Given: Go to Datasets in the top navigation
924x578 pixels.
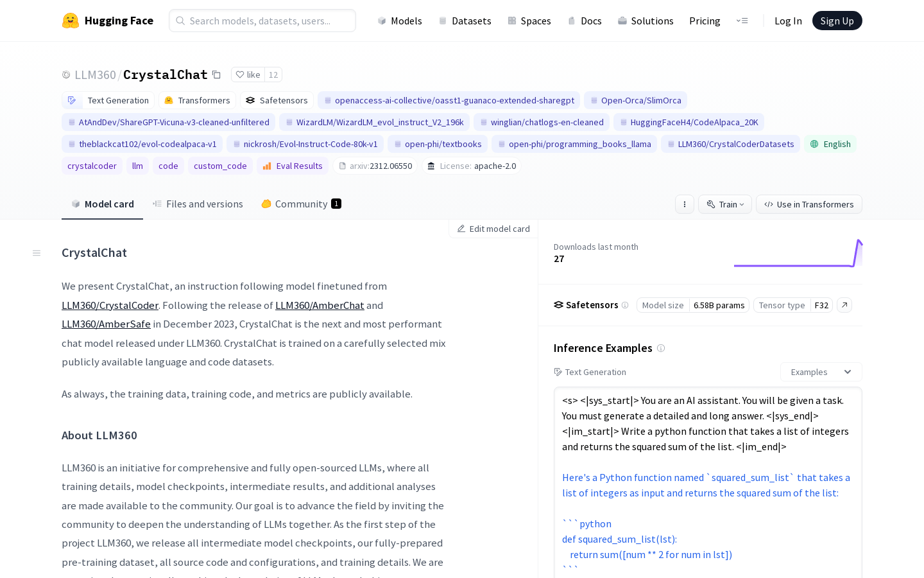Looking at the screenshot, I should [465, 21].
